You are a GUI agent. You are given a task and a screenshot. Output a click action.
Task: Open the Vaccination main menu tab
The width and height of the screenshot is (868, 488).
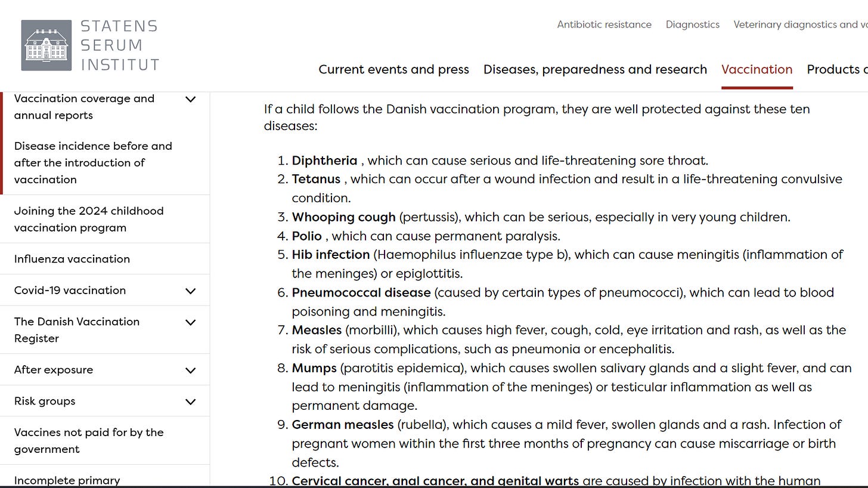point(757,69)
